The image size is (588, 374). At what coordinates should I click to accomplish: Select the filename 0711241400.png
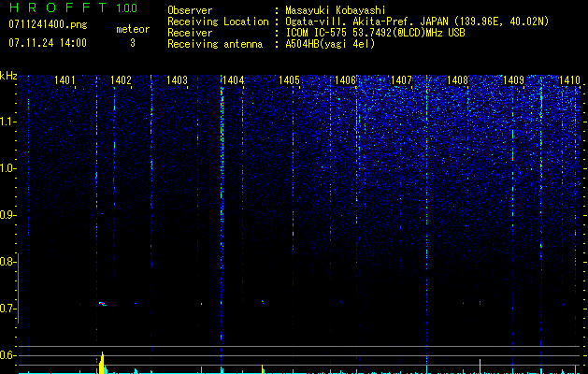pos(48,24)
